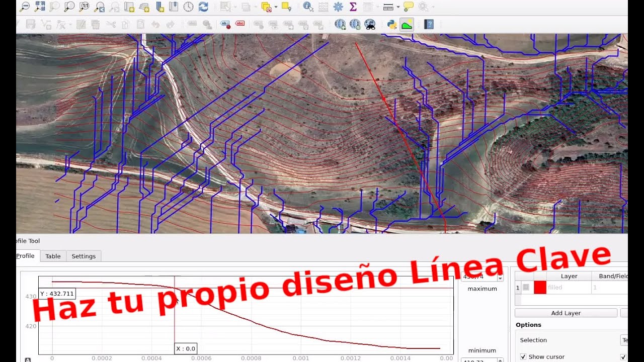Viewport: 644px width, 362px height.
Task: Switch to the Settings tab
Action: click(x=84, y=256)
